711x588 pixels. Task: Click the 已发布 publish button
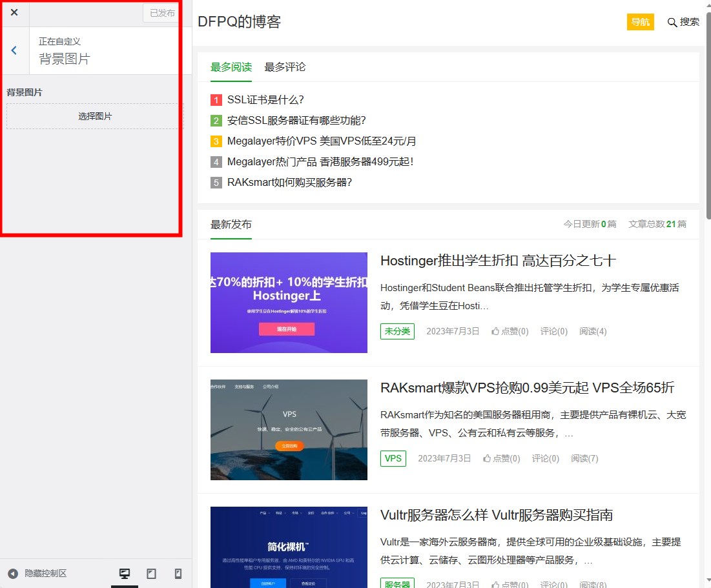(x=162, y=13)
